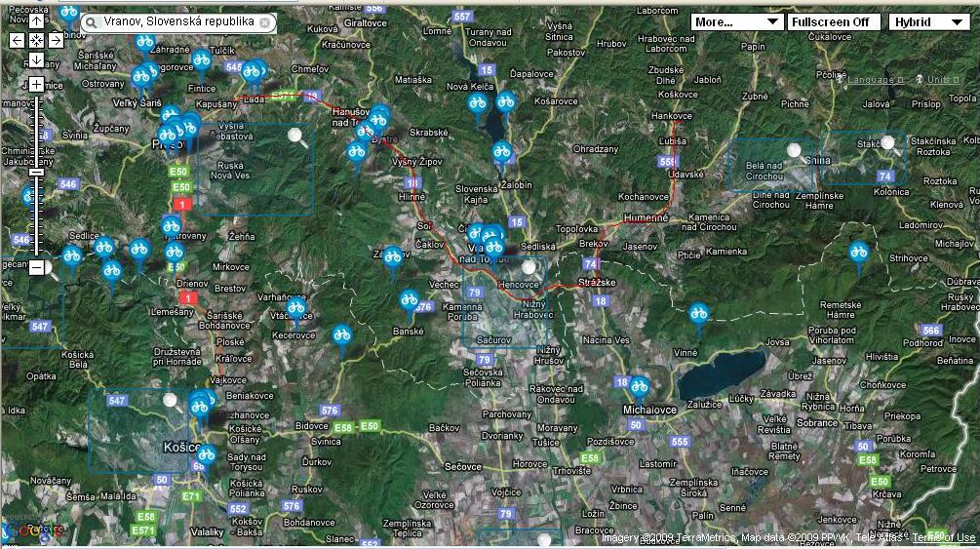Click the bicycle marker near Michalovce
Screen dimensions: 980x549
point(639,386)
